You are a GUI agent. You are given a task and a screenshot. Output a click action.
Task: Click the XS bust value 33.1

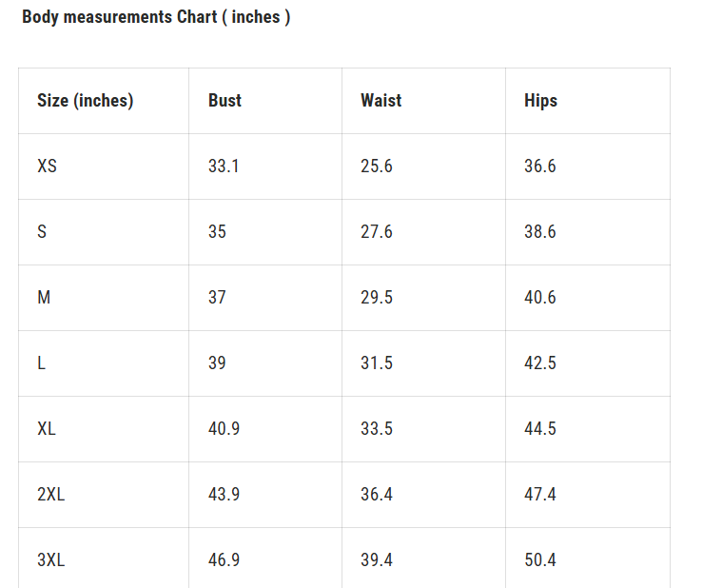click(x=224, y=166)
